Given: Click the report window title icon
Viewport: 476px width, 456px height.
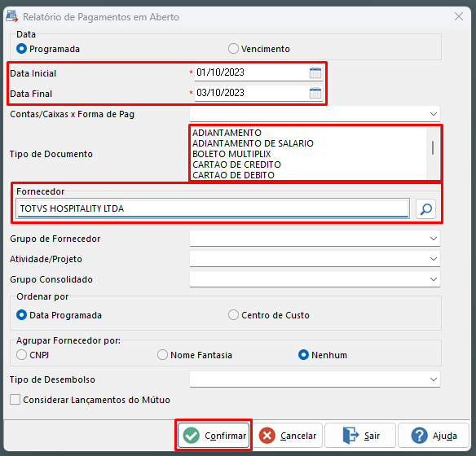Looking at the screenshot, I should coord(12,16).
